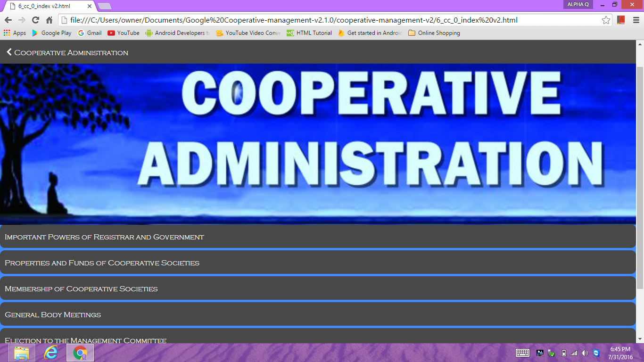Click the browser back navigation arrow
Viewport: 644px width, 362px height.
[7, 21]
